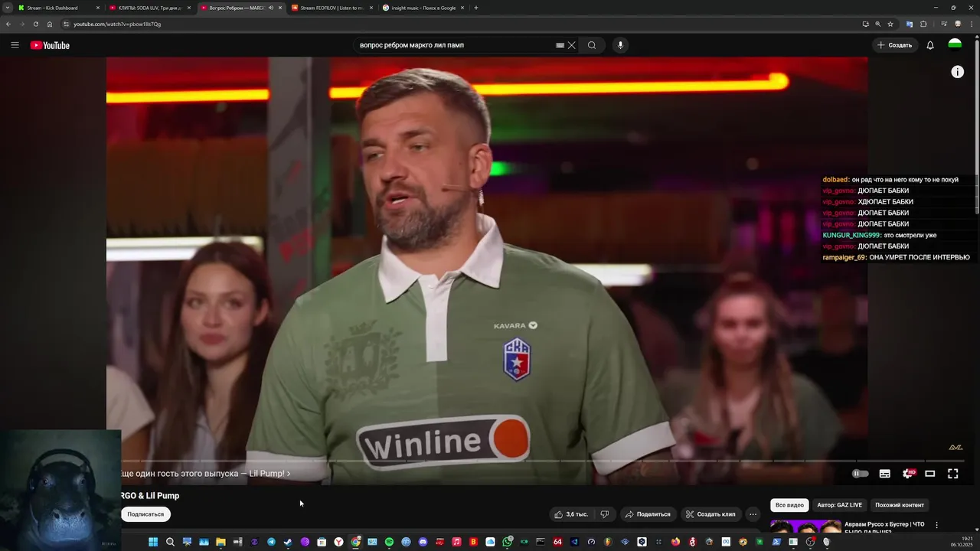This screenshot has width=980, height=551.
Task: Open more actions three-dot menu under video
Action: [x=753, y=514]
